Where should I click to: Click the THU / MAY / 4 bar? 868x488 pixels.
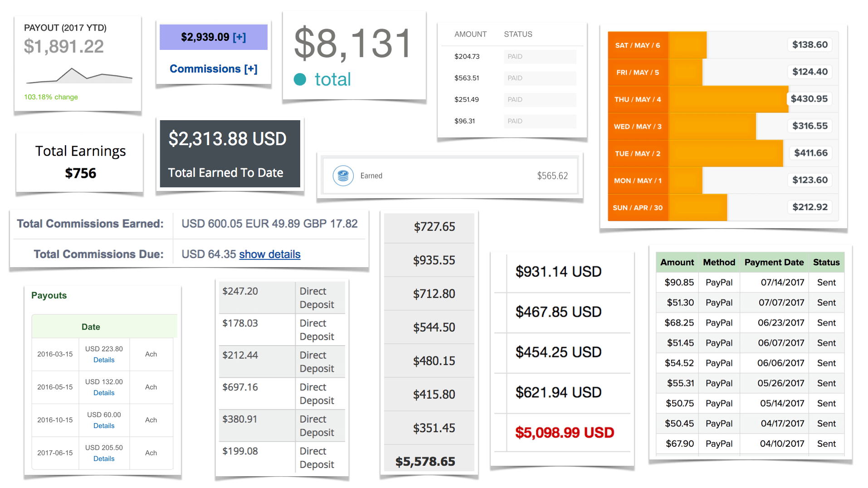click(x=727, y=99)
